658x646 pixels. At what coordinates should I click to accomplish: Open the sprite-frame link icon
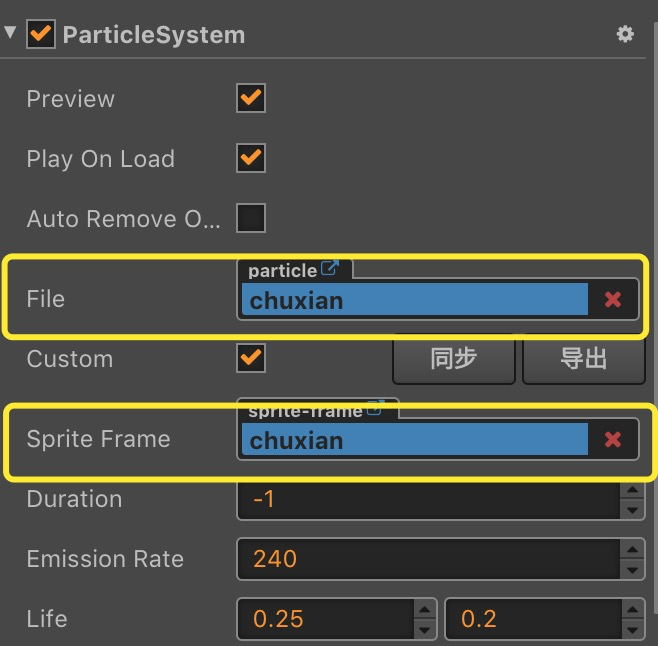tap(375, 409)
